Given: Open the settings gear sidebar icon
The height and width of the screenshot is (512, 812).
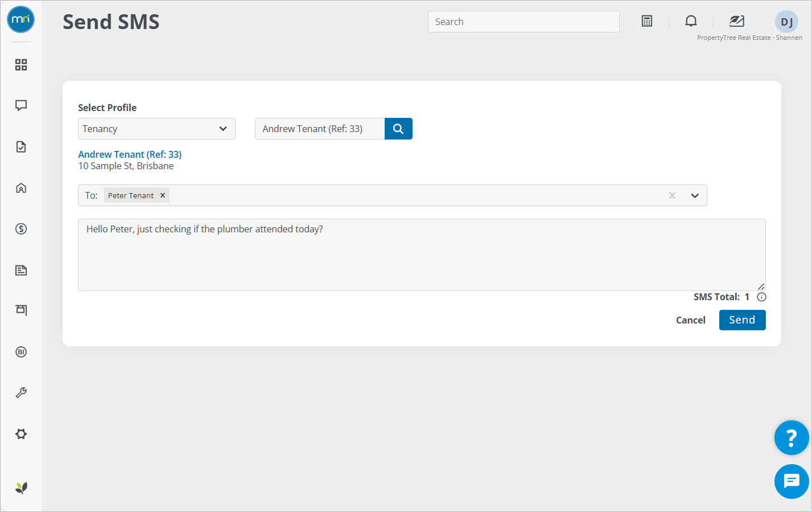Looking at the screenshot, I should [x=21, y=434].
